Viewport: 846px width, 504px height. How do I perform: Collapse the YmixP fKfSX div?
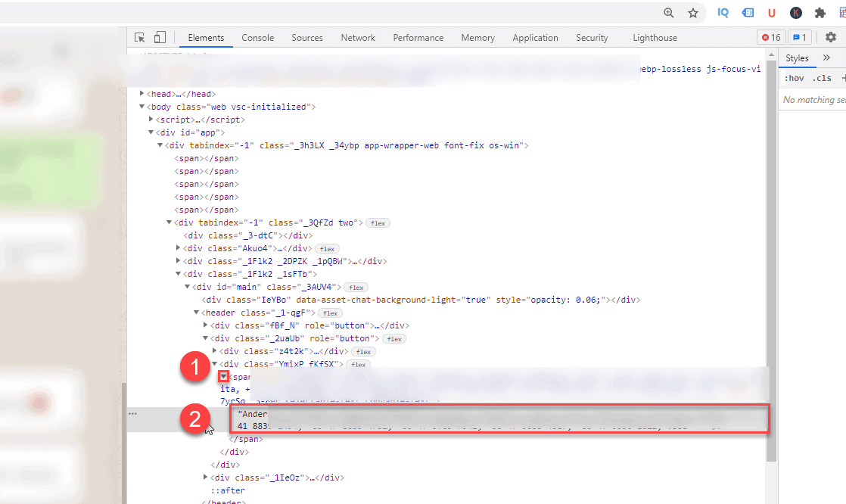click(214, 364)
